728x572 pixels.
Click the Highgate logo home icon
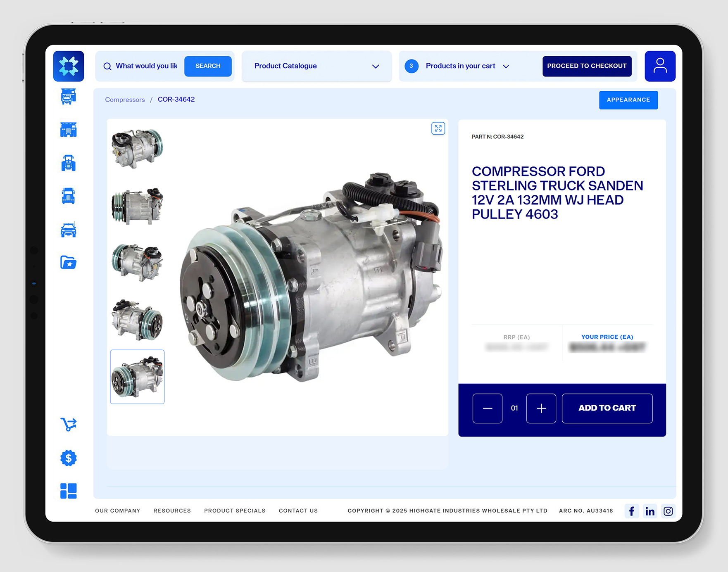tap(69, 66)
